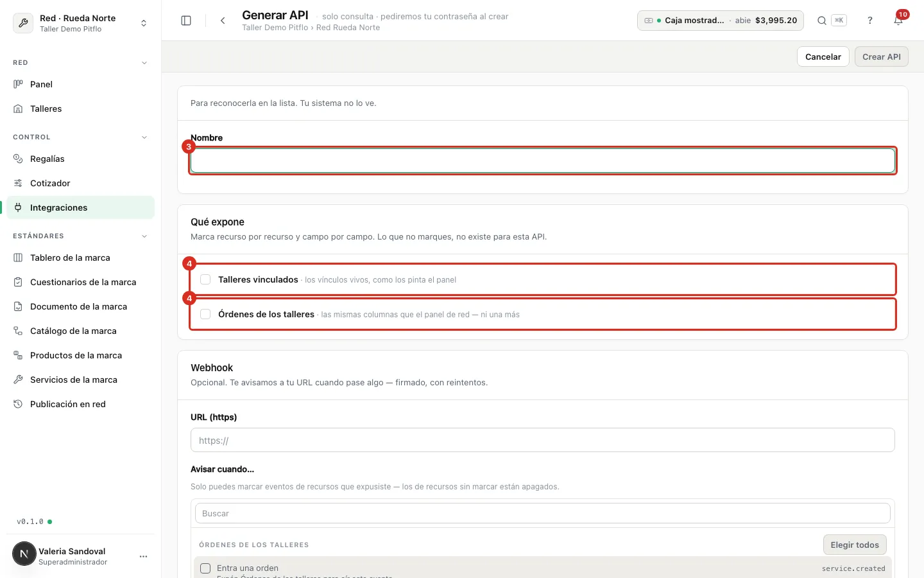Click the ⌘K shortcut badge
The image size is (924, 578).
click(x=839, y=21)
